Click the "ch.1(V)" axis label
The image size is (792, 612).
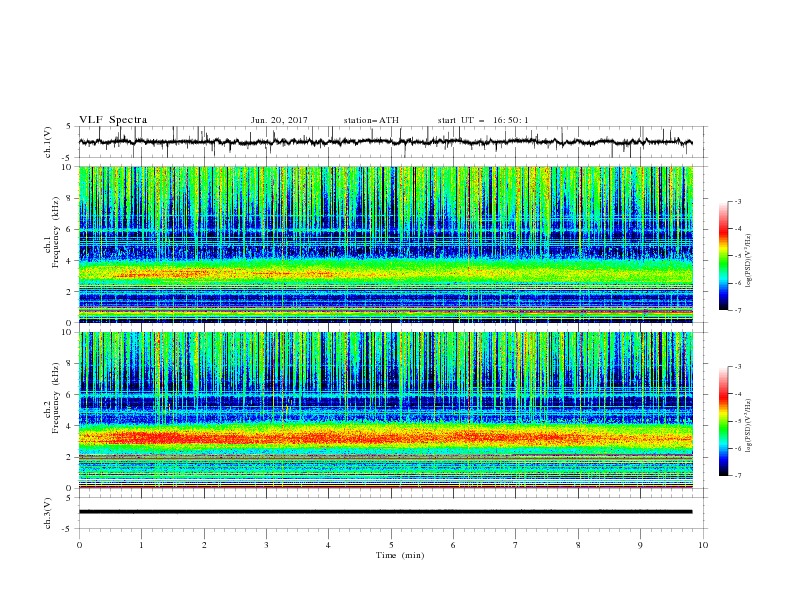click(x=47, y=142)
